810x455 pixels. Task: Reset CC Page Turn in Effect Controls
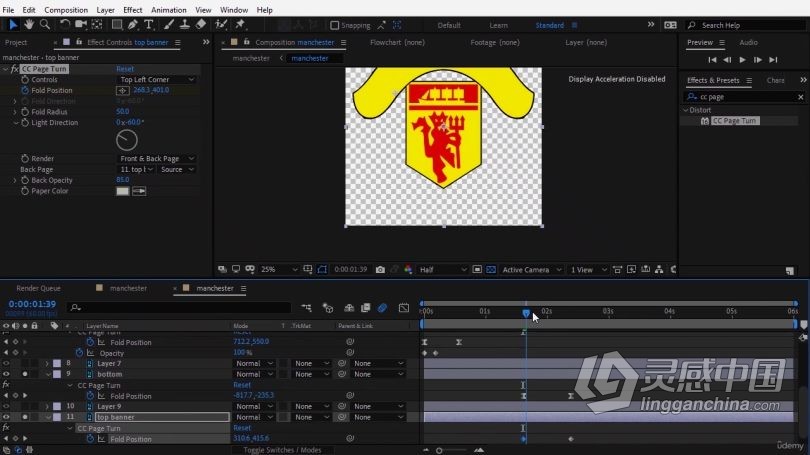click(125, 69)
